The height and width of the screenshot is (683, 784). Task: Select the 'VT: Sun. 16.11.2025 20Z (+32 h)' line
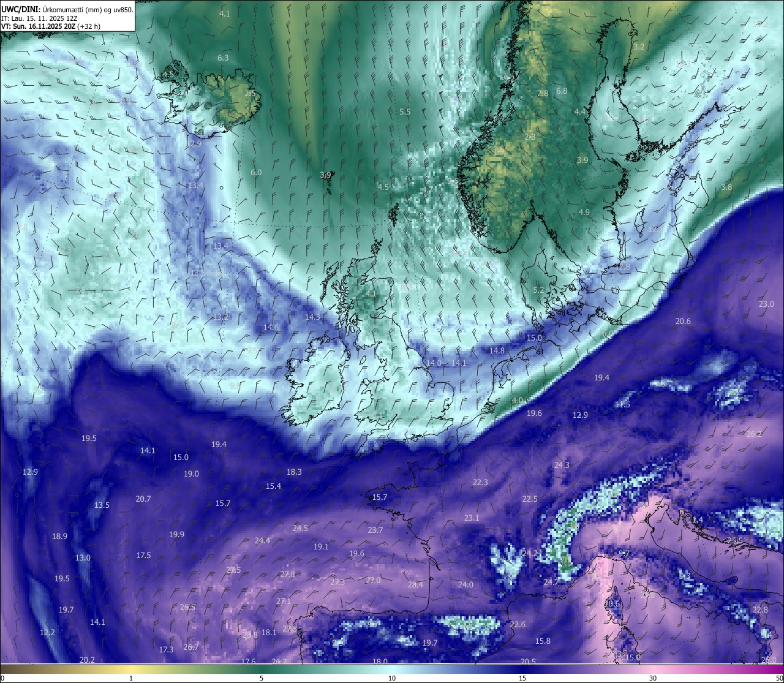(x=51, y=26)
